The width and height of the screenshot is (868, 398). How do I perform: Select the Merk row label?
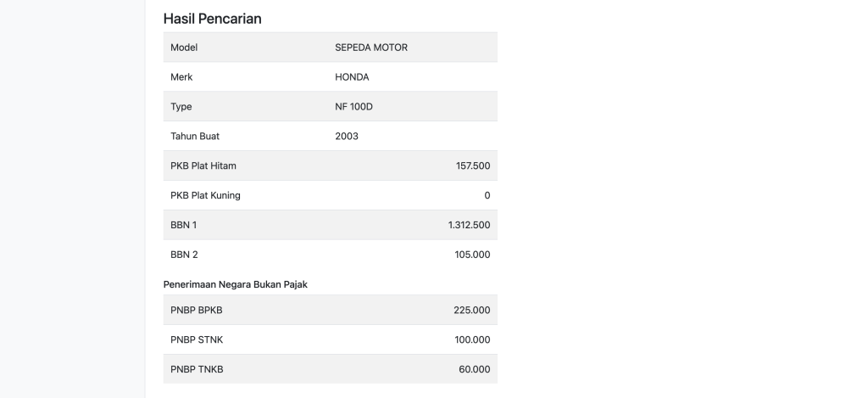181,77
